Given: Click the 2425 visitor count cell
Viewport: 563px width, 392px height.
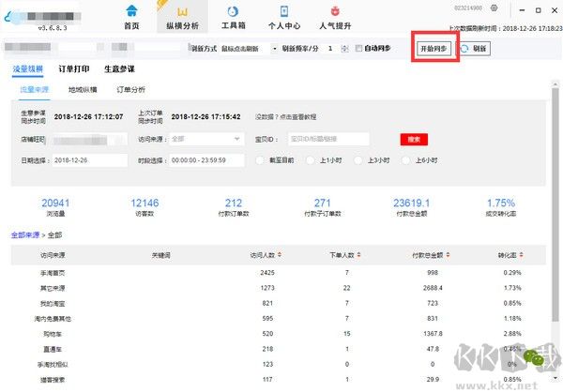Looking at the screenshot, I should pos(267,273).
